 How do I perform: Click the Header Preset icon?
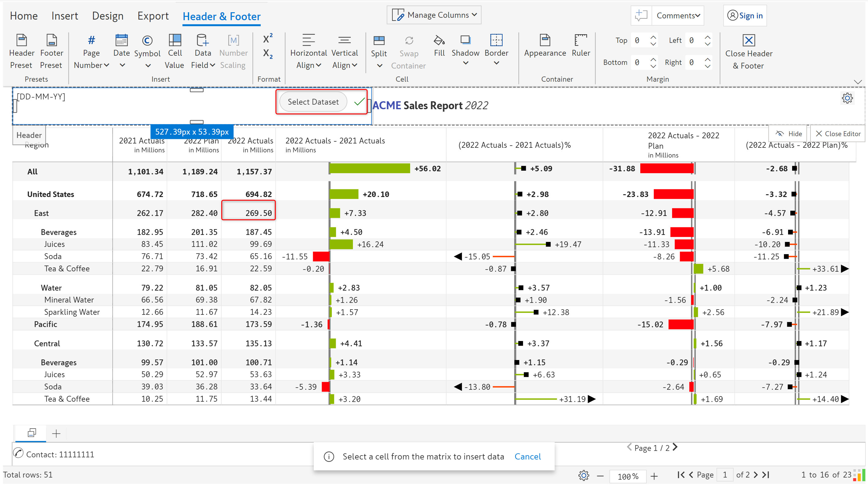coord(21,40)
